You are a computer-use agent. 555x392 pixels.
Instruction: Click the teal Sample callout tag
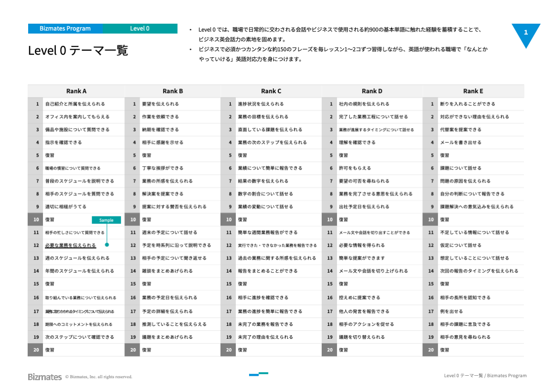coord(106,220)
